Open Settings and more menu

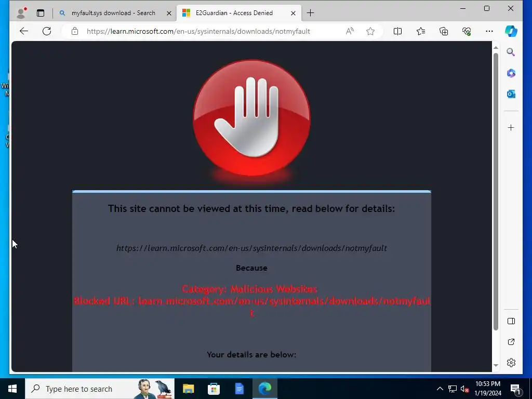pyautogui.click(x=489, y=31)
